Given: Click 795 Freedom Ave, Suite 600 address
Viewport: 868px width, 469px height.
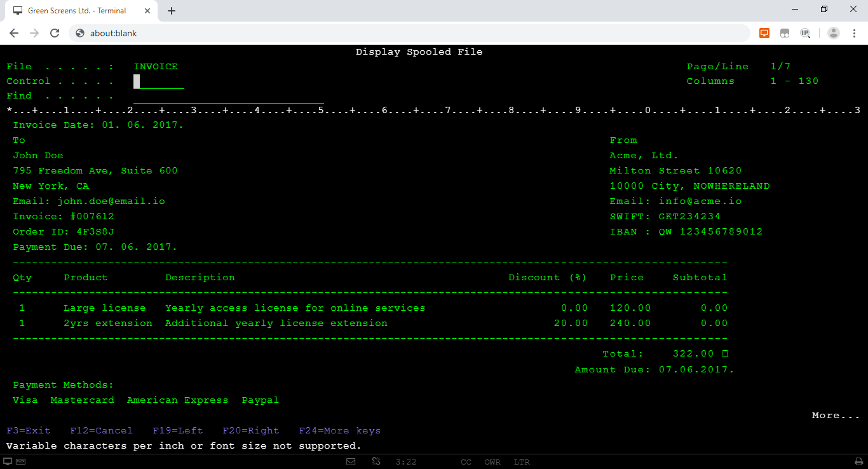Looking at the screenshot, I should click(x=95, y=171).
